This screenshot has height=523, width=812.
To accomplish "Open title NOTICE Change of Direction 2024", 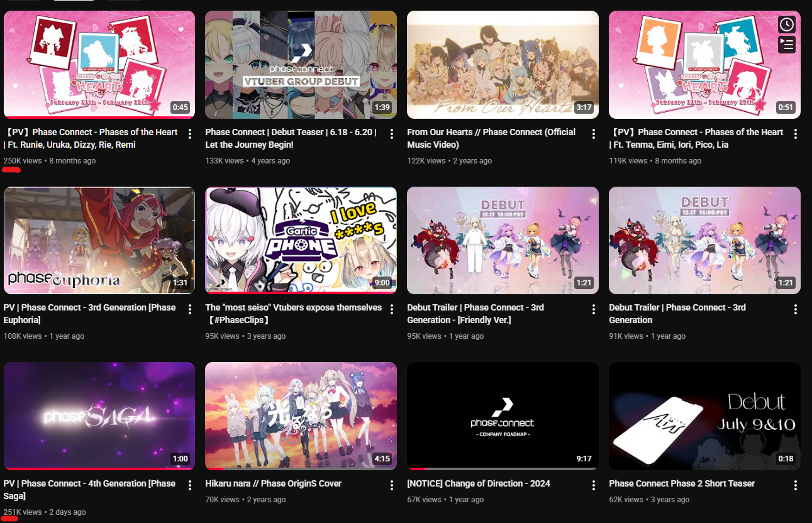I will point(479,483).
